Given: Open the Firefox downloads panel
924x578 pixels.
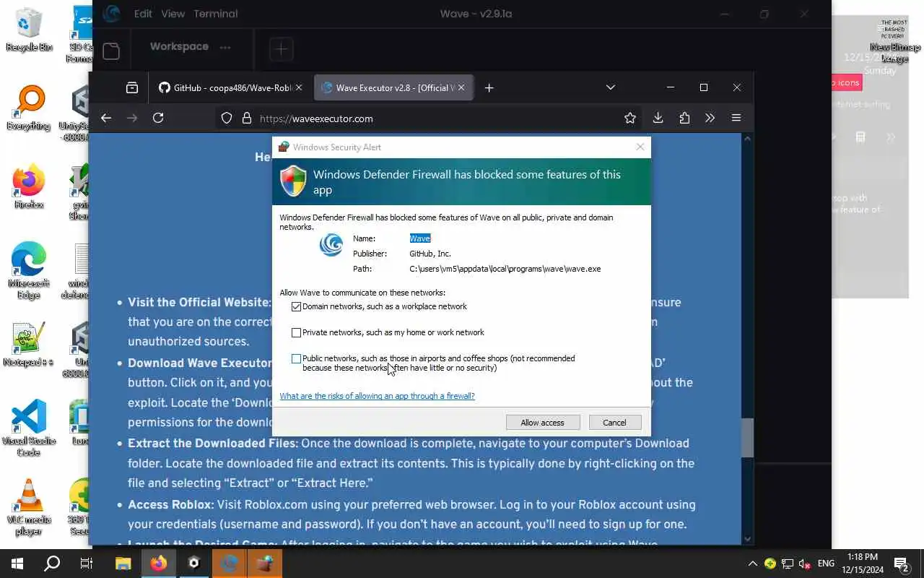Looking at the screenshot, I should 658,118.
